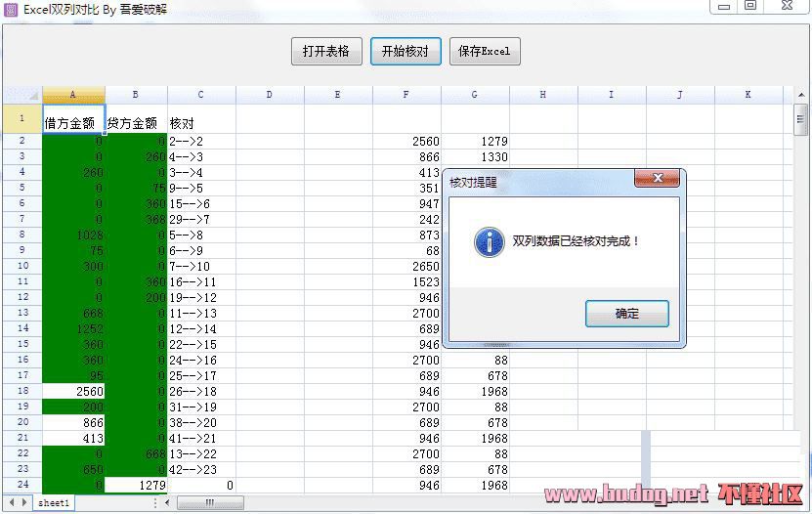Screen dimensions: 812x514
Task: Click the horizontal scrollbar thumb
Action: coord(209,502)
